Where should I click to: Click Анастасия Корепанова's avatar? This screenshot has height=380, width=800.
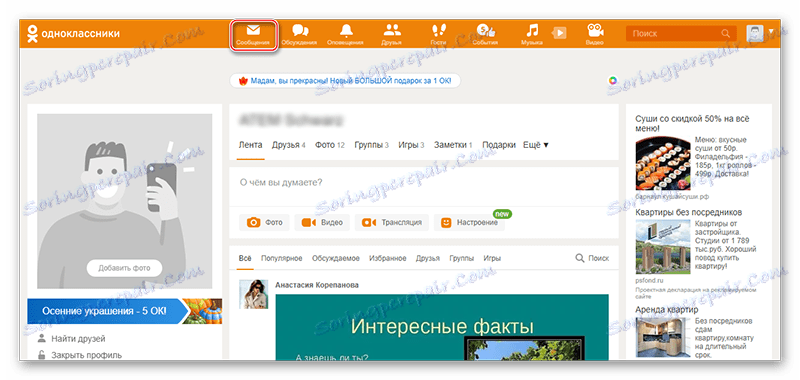pyautogui.click(x=254, y=294)
